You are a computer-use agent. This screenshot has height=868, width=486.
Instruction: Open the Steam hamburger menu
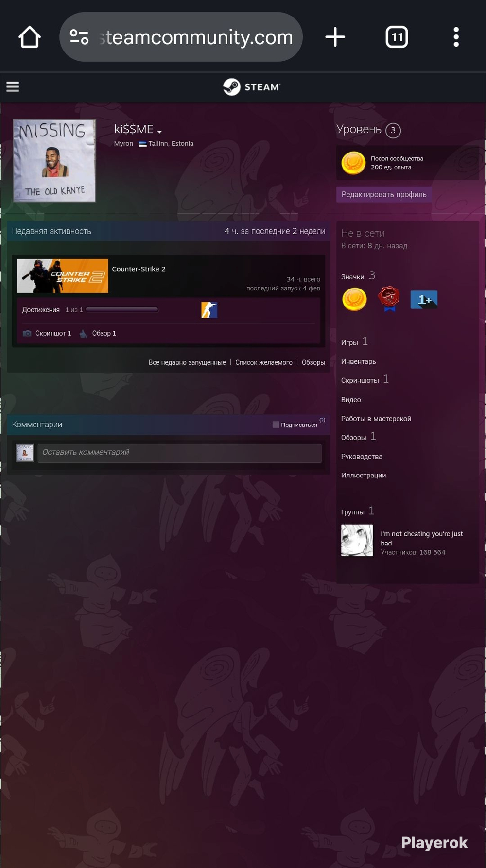tap(13, 86)
